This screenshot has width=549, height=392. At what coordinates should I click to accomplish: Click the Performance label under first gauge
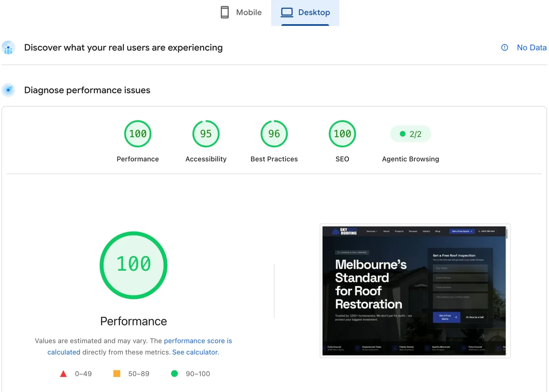[x=138, y=159]
